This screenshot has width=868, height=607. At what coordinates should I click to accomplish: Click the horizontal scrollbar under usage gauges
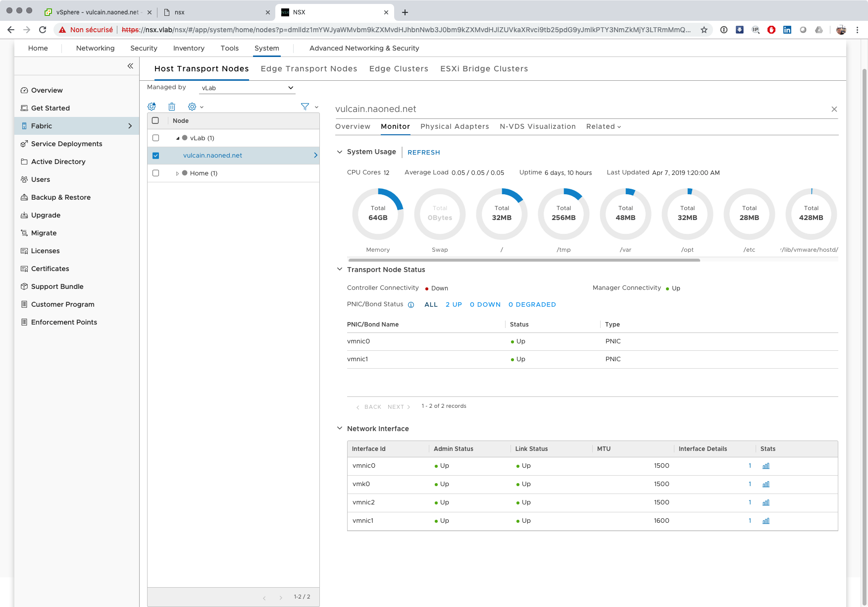[524, 260]
